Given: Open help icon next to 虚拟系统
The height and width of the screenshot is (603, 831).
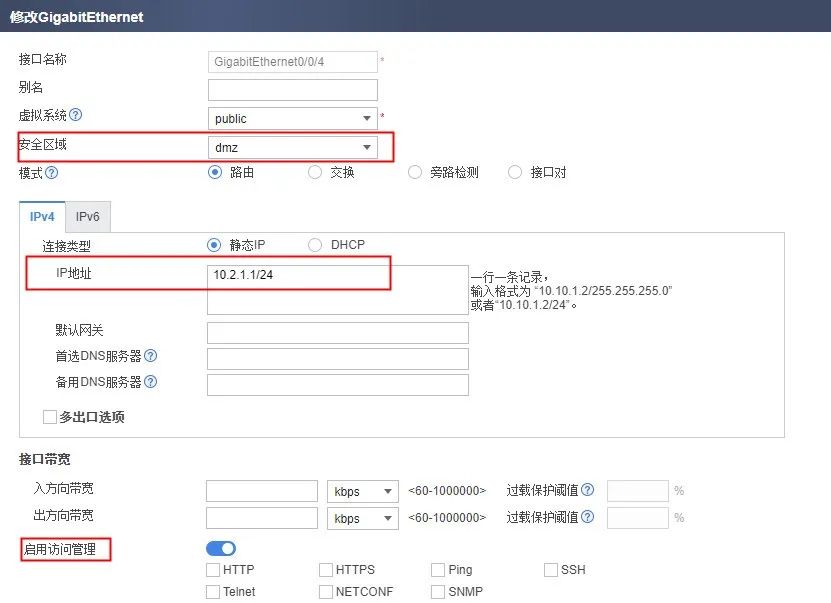Looking at the screenshot, I should [76, 114].
